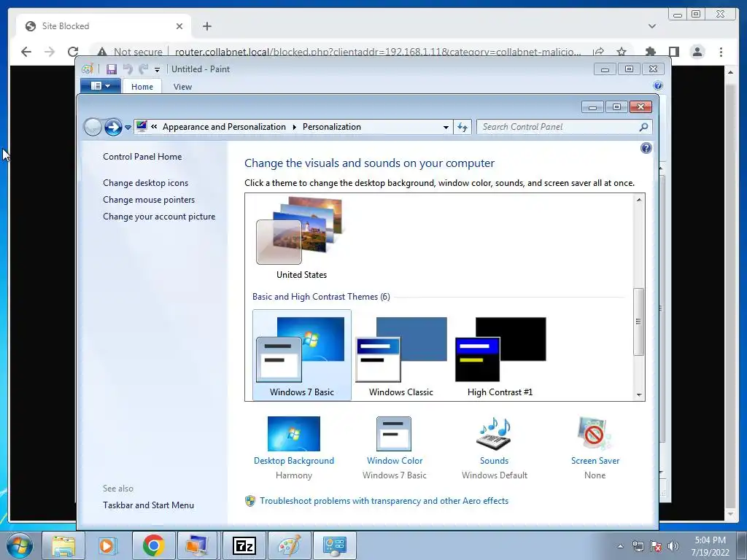Select the High Contrast #1 theme
The height and width of the screenshot is (560, 747).
pyautogui.click(x=500, y=355)
